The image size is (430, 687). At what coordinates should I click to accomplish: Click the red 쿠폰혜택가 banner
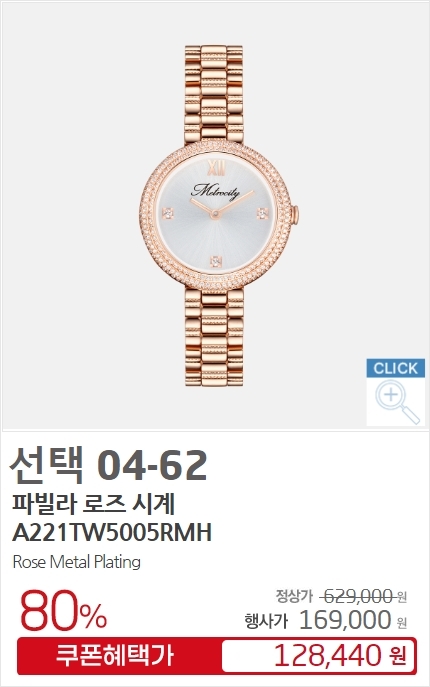pos(115,656)
